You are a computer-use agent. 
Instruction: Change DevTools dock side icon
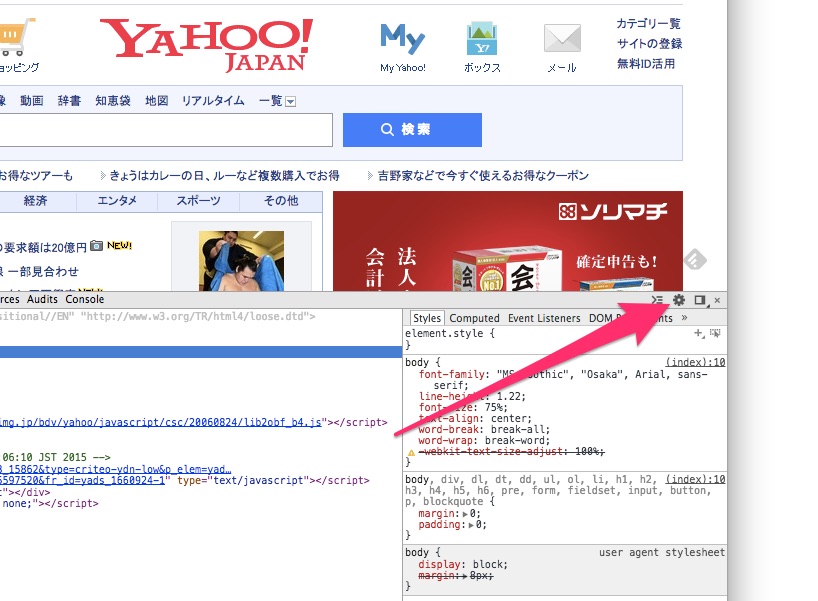coord(700,300)
